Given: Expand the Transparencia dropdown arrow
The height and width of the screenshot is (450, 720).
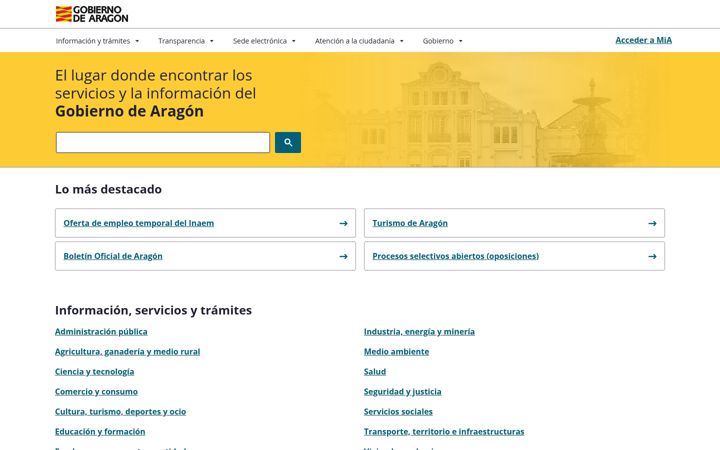Looking at the screenshot, I should 212,41.
